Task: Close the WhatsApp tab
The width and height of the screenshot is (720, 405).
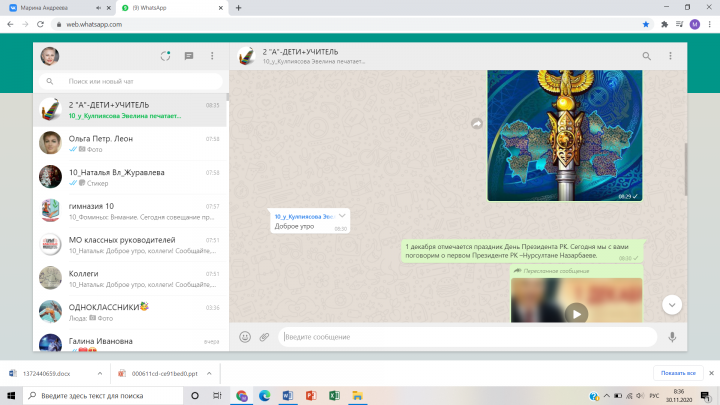Action: tap(220, 8)
